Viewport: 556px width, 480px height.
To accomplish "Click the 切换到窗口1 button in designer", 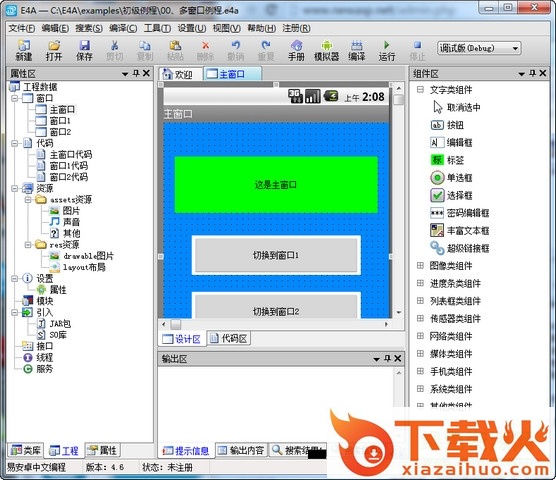I will pyautogui.click(x=276, y=255).
